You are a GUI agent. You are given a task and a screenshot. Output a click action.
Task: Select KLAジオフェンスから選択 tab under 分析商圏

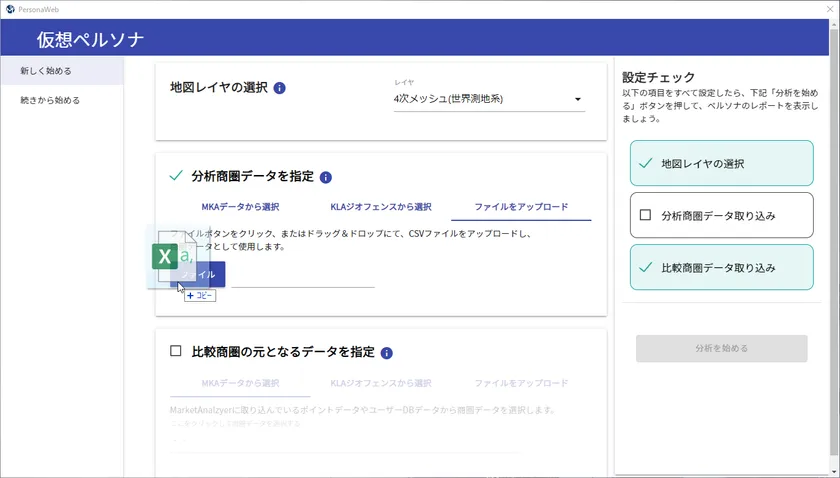[380, 207]
